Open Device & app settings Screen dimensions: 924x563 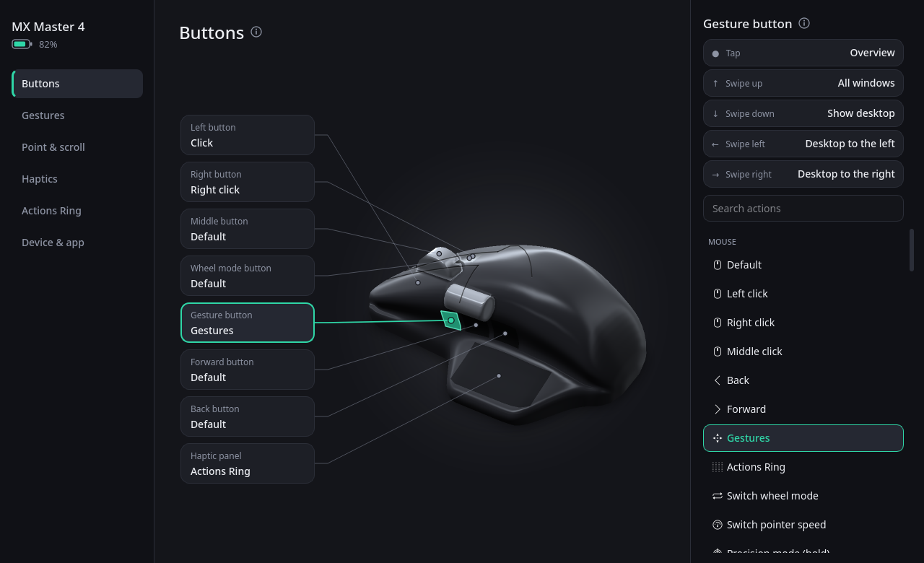point(77,243)
